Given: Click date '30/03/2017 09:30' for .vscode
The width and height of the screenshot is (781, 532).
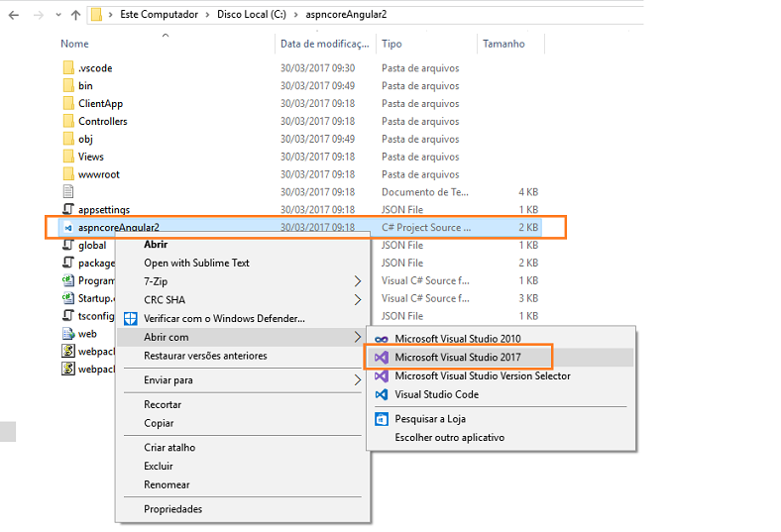Looking at the screenshot, I should (x=318, y=67).
